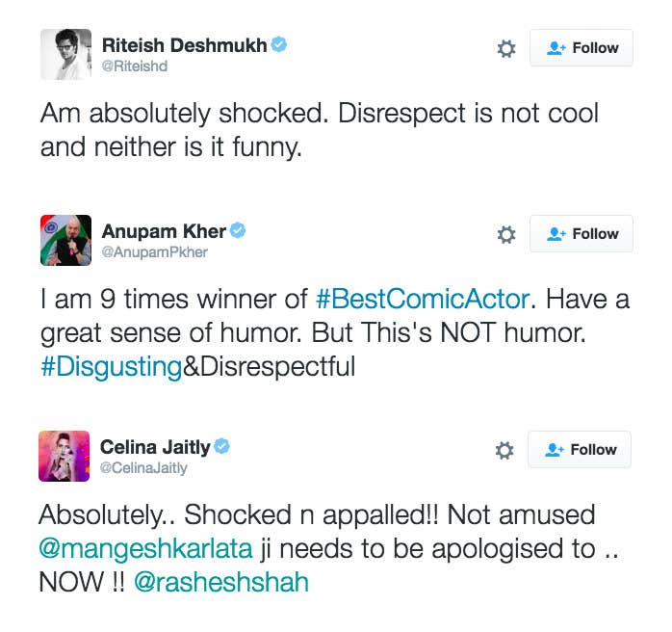The image size is (672, 632).
Task: Click the @AnupamPkher handle
Action: 154,252
